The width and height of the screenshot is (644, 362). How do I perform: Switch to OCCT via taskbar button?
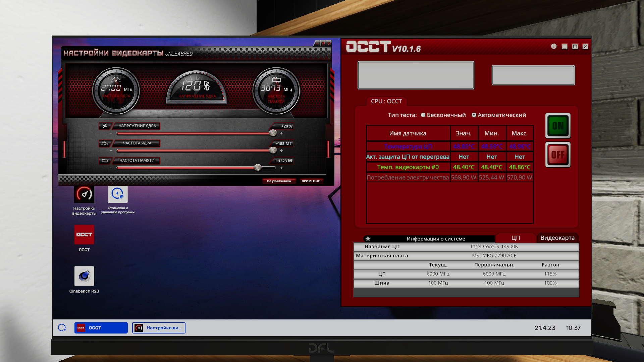click(101, 328)
